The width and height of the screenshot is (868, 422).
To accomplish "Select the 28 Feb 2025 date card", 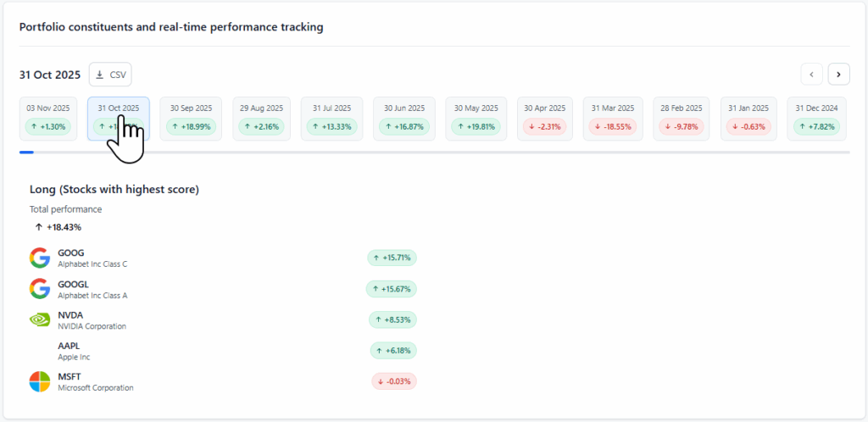I will click(x=682, y=118).
